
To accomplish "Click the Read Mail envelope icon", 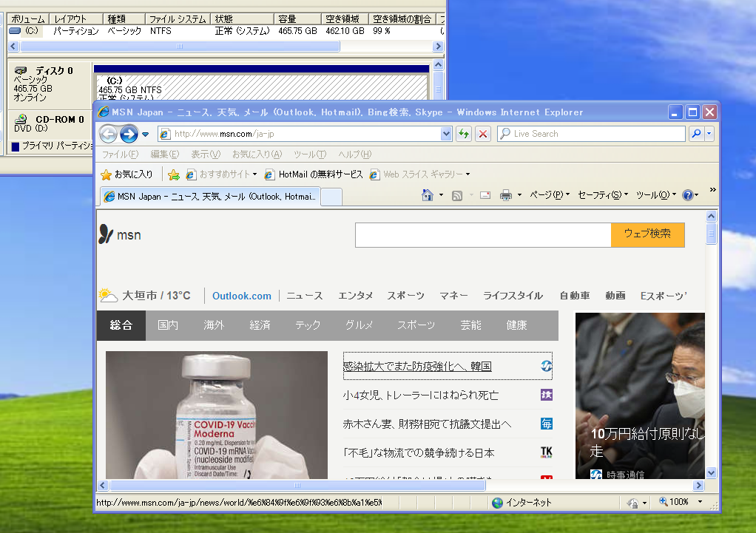I will pos(485,195).
